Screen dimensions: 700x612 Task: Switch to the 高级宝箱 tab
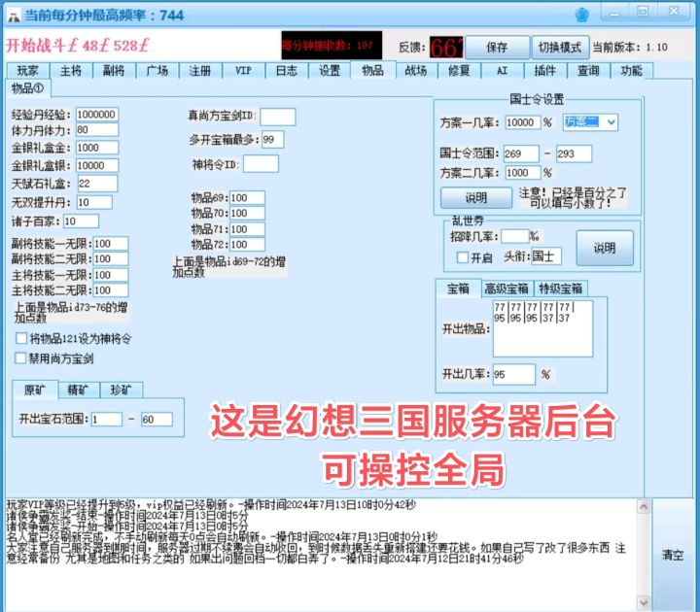point(507,289)
